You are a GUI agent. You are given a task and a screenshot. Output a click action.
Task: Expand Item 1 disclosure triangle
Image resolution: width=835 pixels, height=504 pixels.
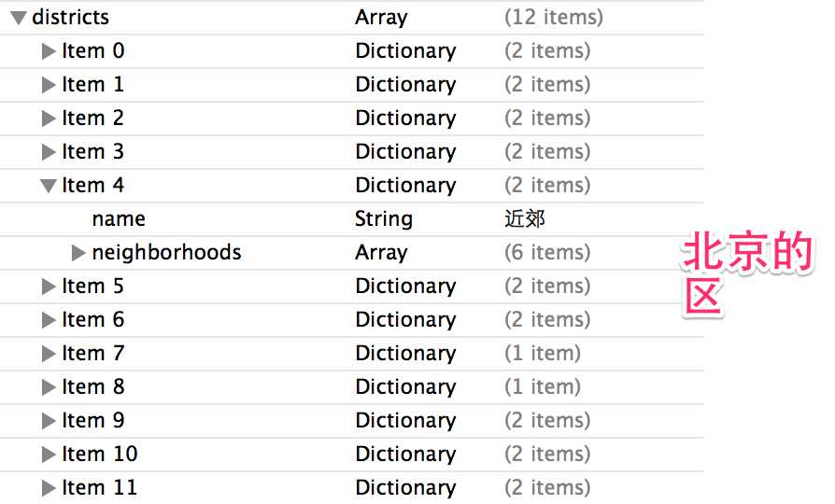coord(49,85)
